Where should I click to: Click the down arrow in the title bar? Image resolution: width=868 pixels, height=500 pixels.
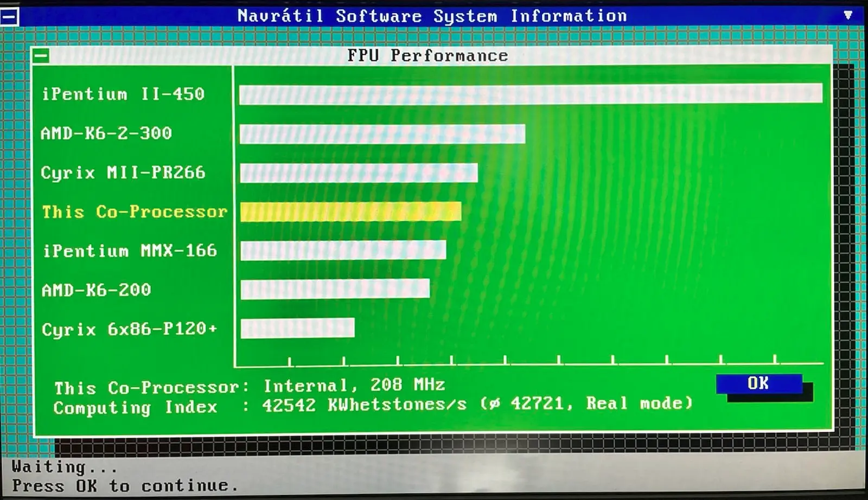tap(848, 15)
